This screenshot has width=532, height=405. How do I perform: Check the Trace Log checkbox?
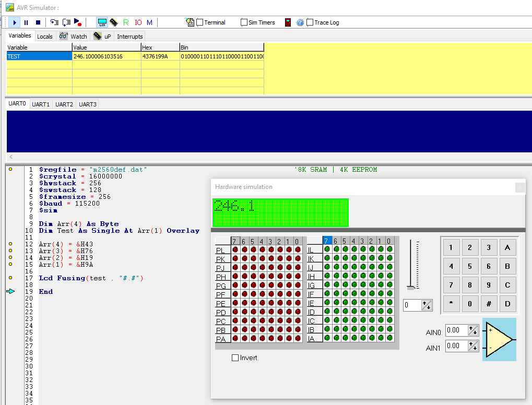click(310, 22)
